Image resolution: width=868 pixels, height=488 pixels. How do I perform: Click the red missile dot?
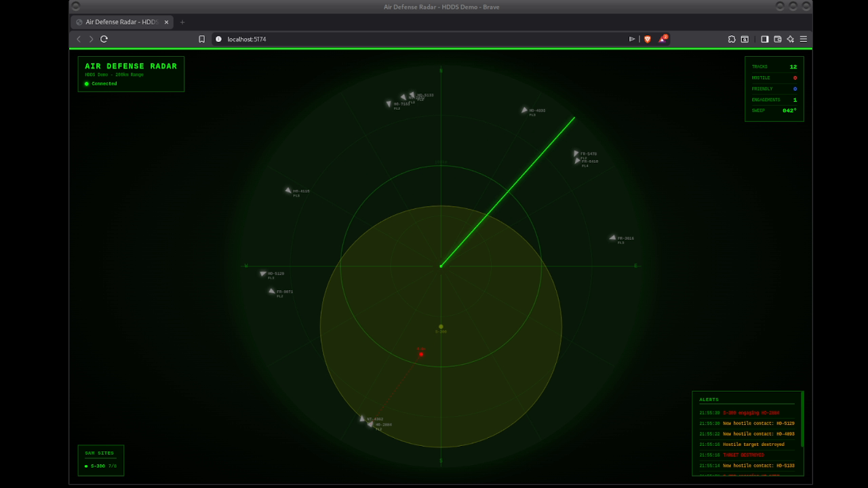[x=421, y=354]
